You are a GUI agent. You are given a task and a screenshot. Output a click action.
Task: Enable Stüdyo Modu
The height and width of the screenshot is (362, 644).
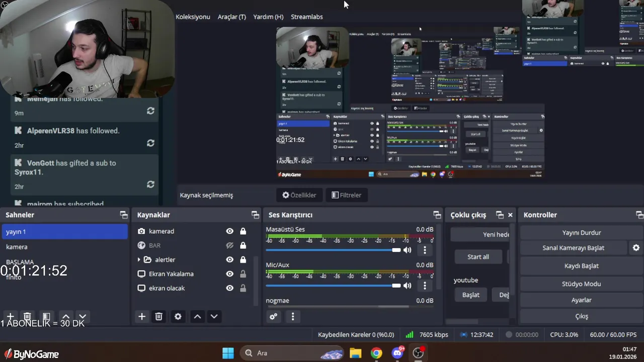(582, 284)
